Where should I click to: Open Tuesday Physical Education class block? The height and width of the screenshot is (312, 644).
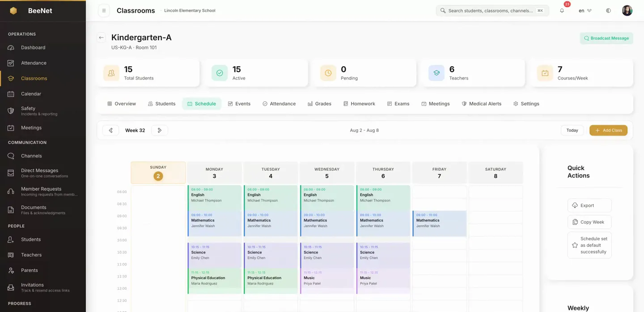pyautogui.click(x=271, y=281)
